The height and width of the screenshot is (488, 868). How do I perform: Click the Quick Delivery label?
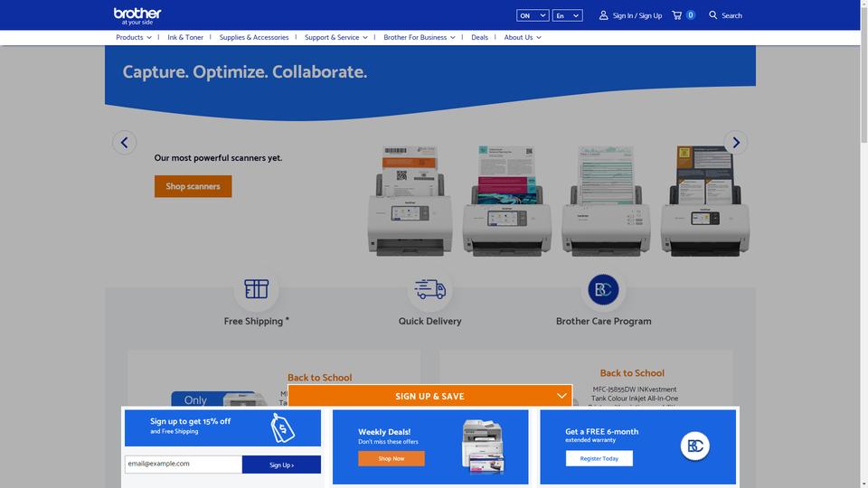point(430,321)
